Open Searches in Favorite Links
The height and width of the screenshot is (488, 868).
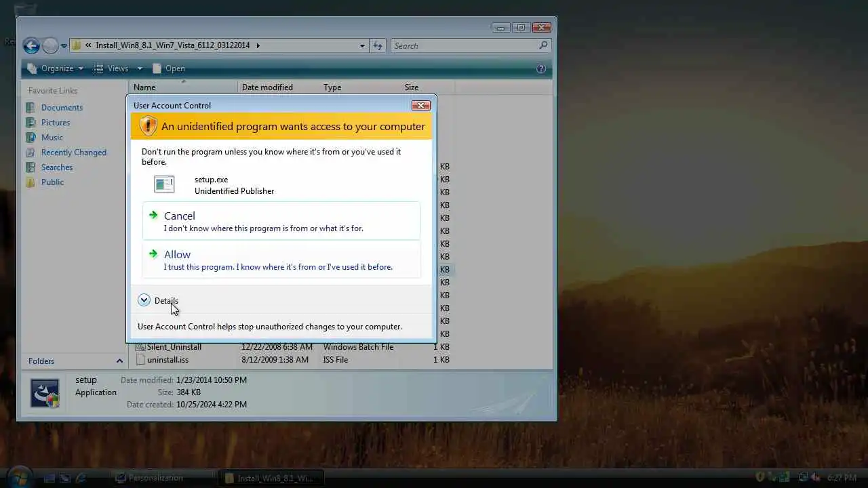(x=57, y=167)
